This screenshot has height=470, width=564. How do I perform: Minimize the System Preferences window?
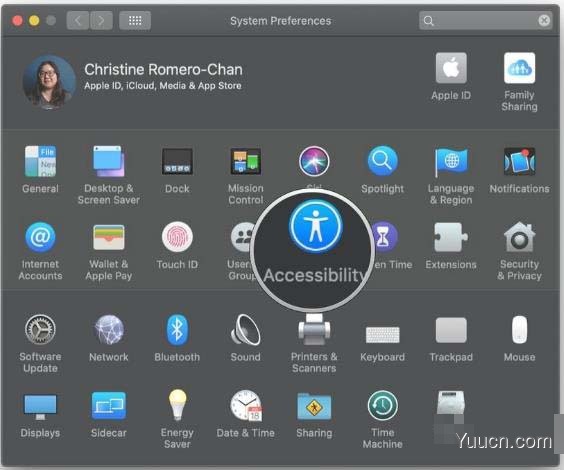(x=34, y=20)
